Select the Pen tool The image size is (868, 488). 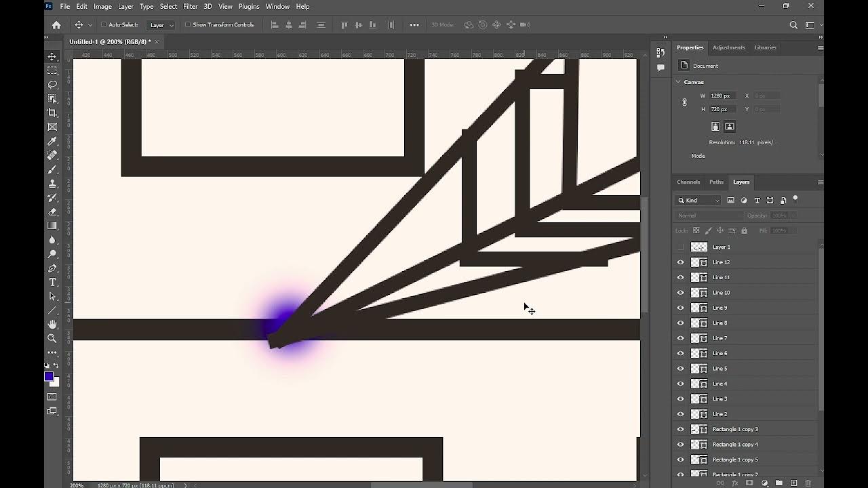pyautogui.click(x=52, y=268)
